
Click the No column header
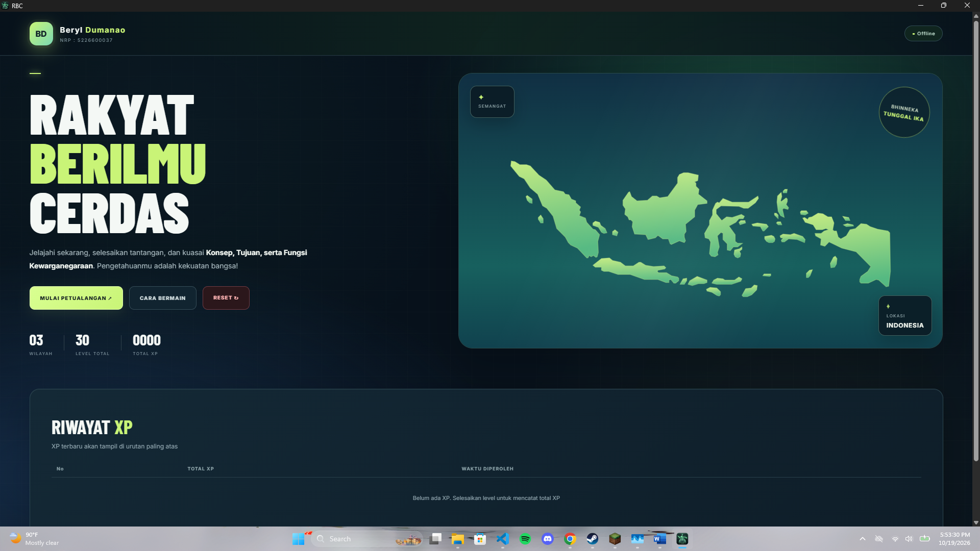(60, 468)
